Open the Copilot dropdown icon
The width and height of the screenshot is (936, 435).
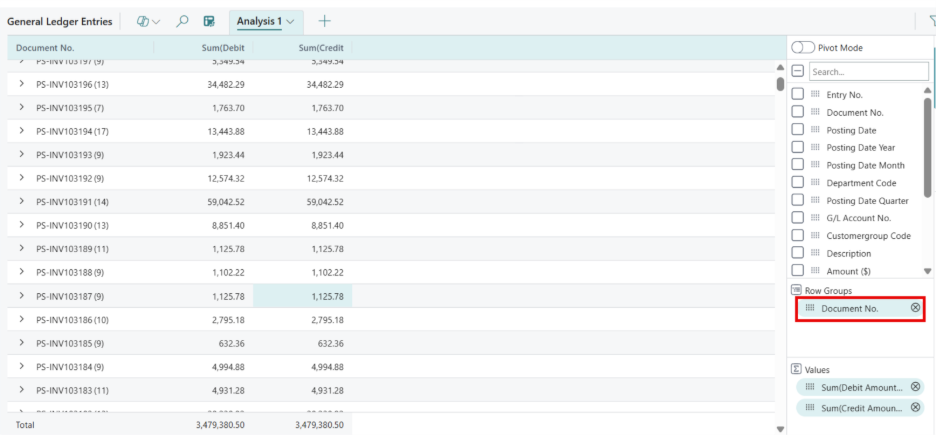[147, 21]
